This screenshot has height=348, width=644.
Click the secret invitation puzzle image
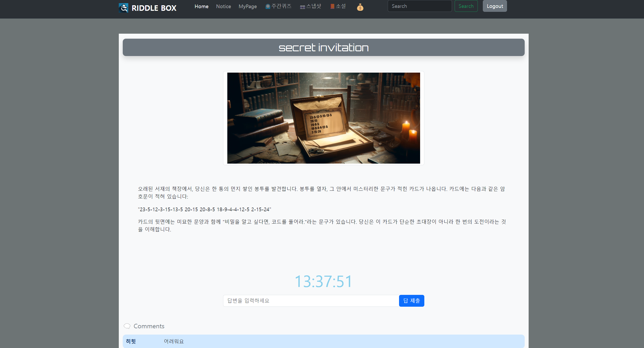323,118
